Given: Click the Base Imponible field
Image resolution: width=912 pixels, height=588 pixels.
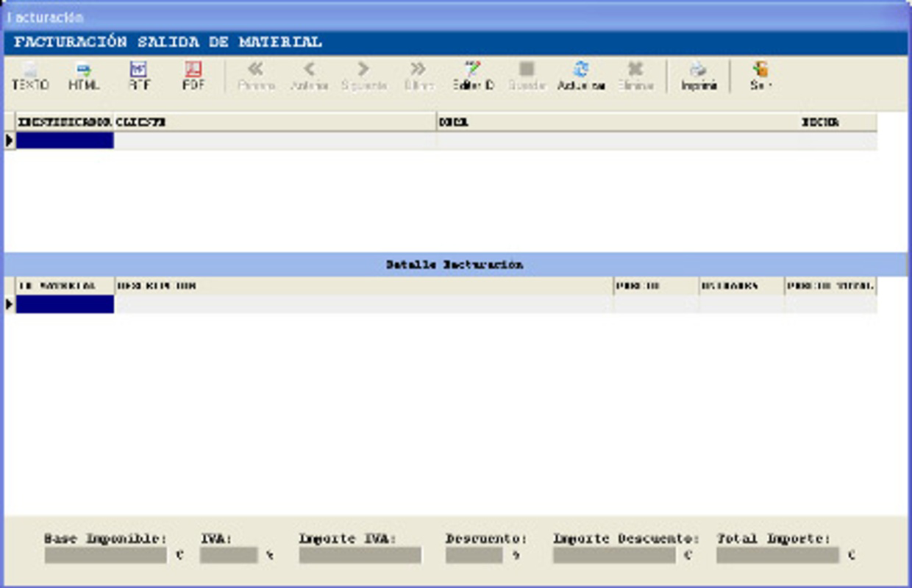Looking at the screenshot, I should pyautogui.click(x=106, y=555).
